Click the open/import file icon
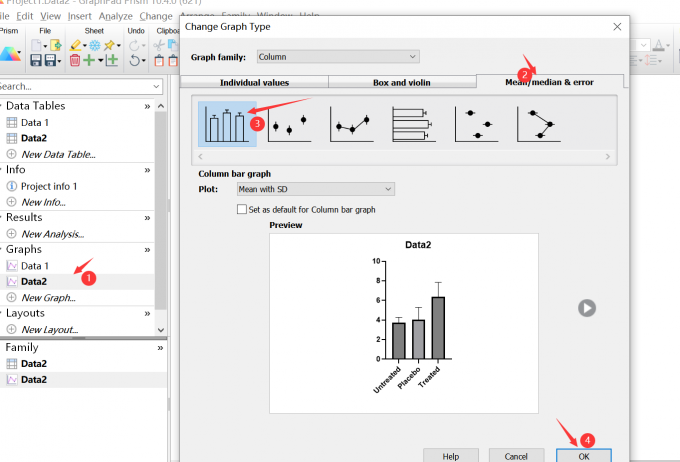Viewport: 680px width, 462px height. (x=56, y=45)
